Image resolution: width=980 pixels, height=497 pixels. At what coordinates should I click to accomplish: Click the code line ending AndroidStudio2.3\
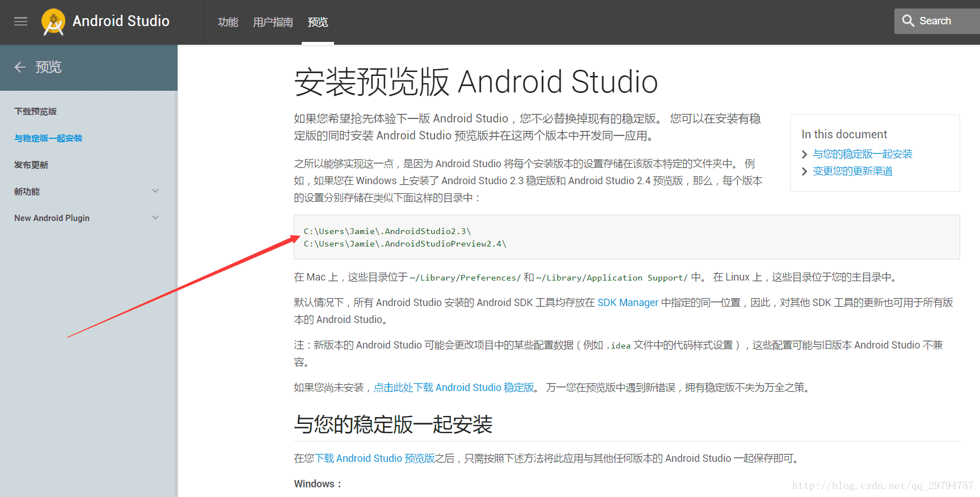point(387,231)
